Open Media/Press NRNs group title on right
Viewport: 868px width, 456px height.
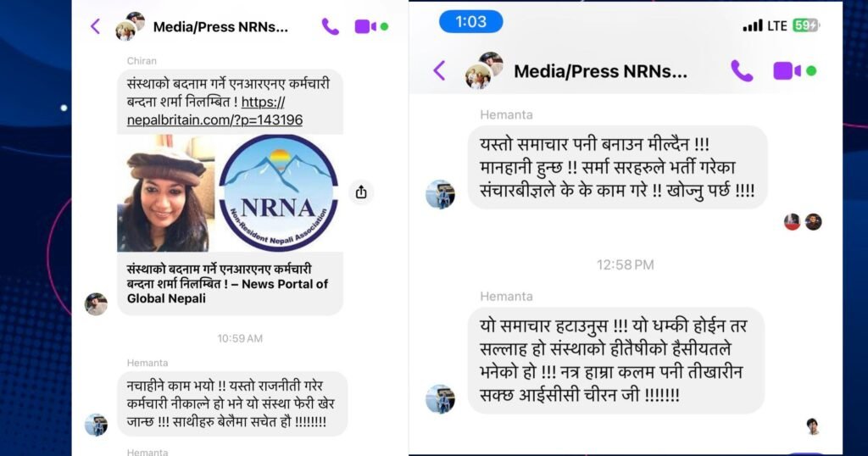[x=601, y=71]
